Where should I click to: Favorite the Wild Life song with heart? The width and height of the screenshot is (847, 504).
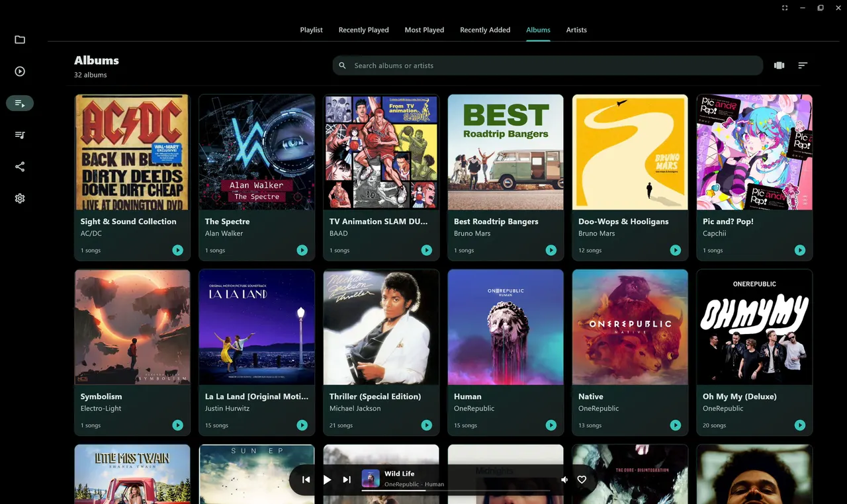pyautogui.click(x=582, y=480)
